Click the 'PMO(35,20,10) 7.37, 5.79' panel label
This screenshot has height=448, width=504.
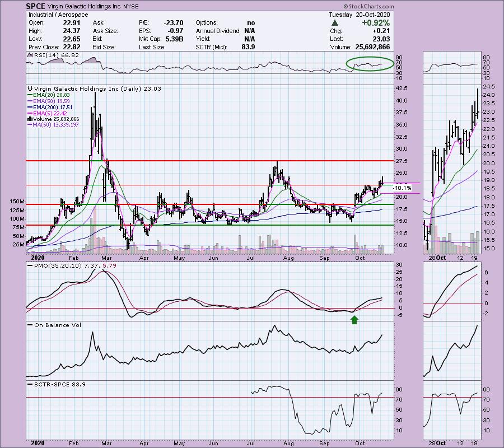[75, 266]
